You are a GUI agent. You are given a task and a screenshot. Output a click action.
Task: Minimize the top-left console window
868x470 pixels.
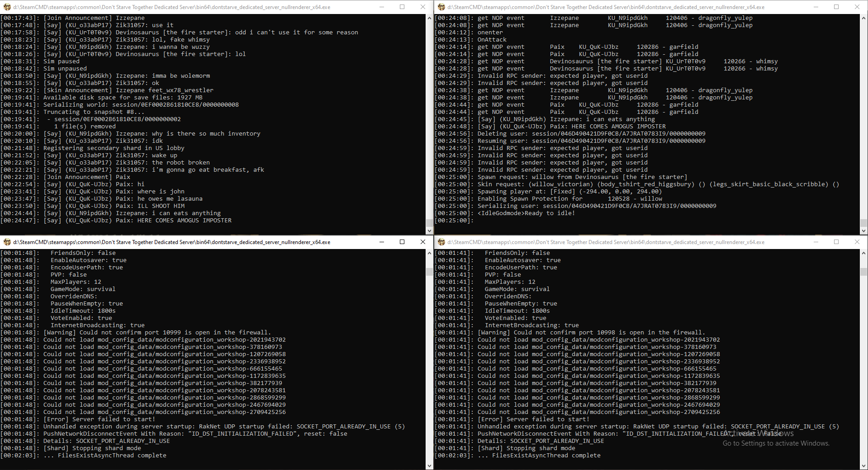(x=381, y=7)
